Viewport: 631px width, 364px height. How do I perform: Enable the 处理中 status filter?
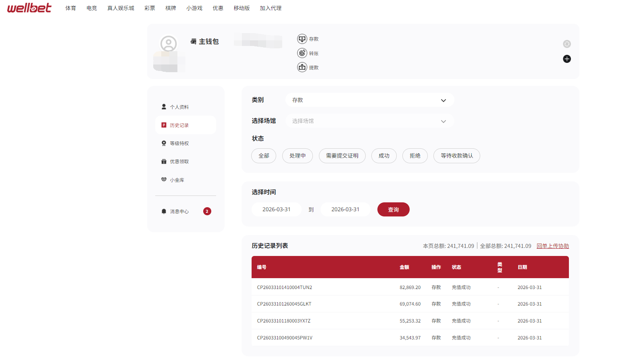click(x=297, y=156)
